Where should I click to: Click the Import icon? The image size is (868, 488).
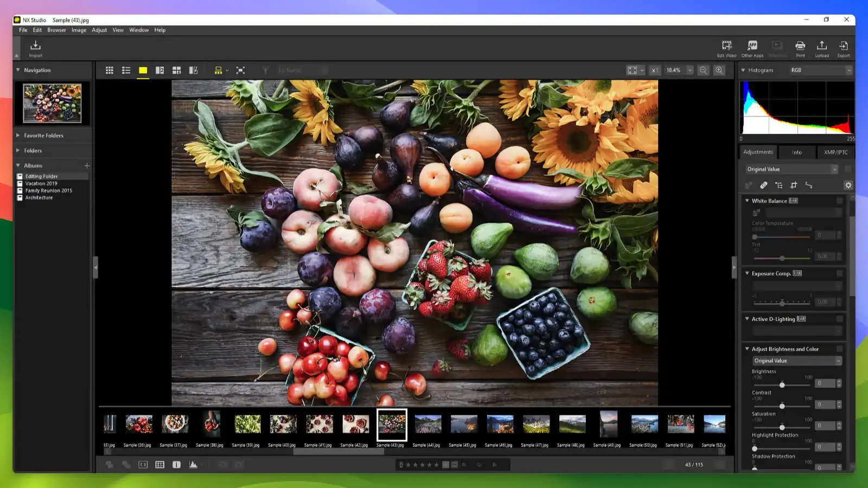[x=35, y=48]
